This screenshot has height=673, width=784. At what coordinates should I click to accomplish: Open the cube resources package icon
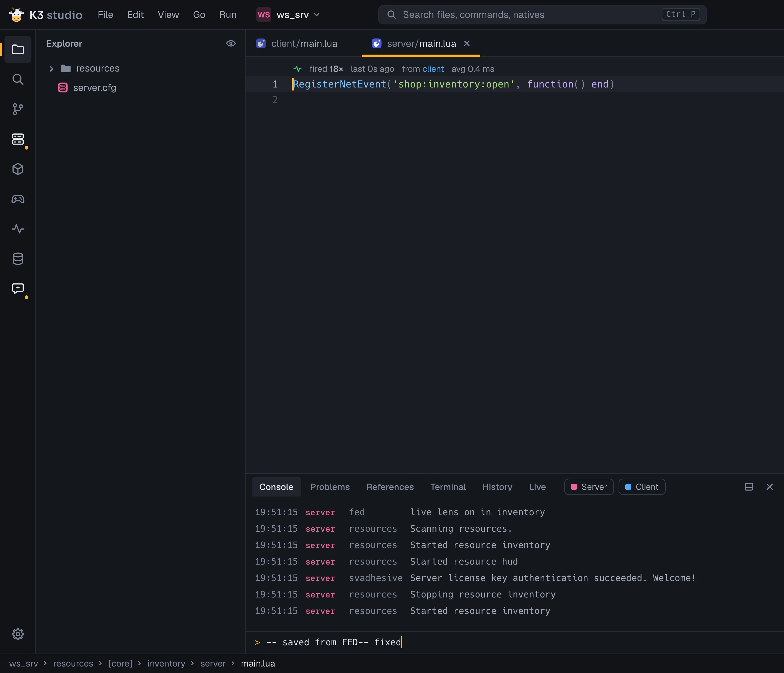point(18,169)
